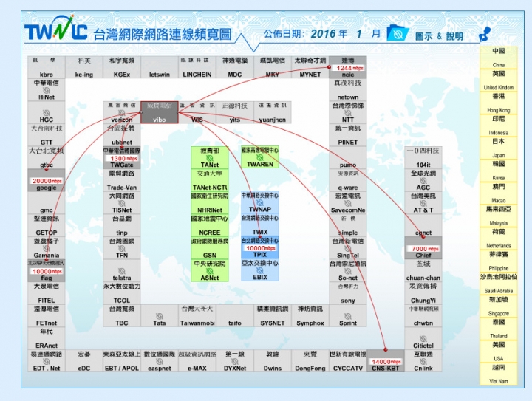The width and height of the screenshot is (532, 401).
Task: Click the link icon in the EBIX cell
Action: (260, 270)
